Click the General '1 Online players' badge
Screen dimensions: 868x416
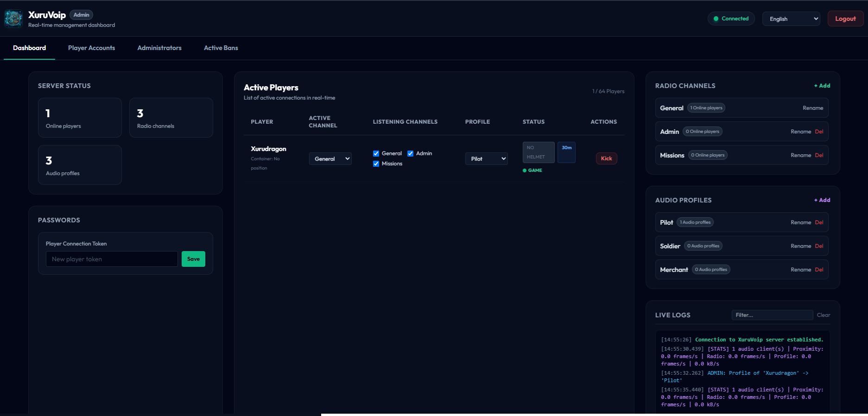click(x=706, y=108)
